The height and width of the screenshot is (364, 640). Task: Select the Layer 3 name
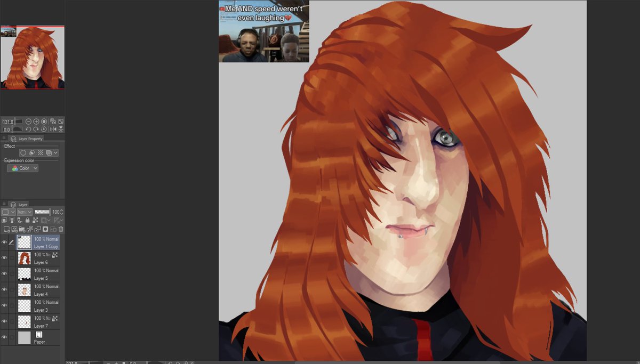coord(41,310)
